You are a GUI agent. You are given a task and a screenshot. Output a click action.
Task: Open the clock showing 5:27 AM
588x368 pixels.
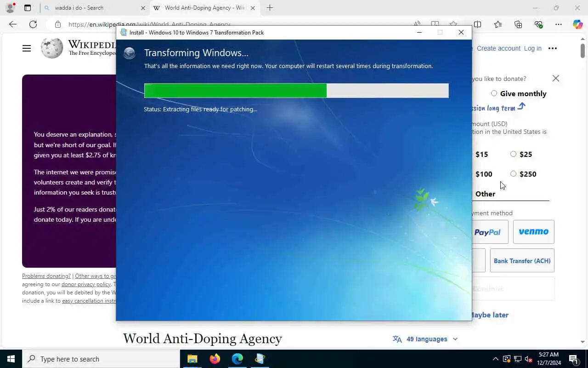pyautogui.click(x=548, y=359)
